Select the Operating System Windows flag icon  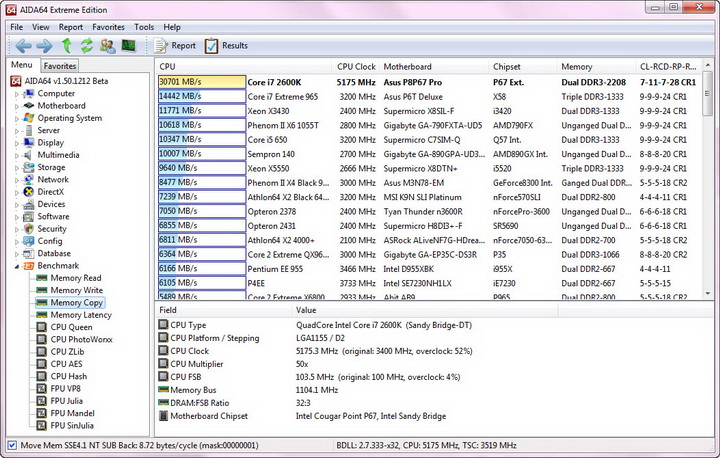29,118
